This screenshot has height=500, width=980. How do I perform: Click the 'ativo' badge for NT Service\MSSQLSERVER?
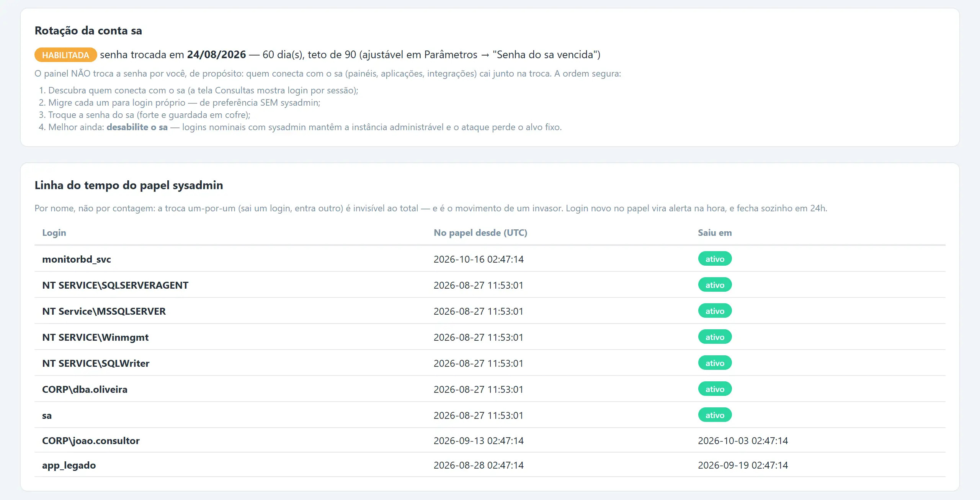click(715, 311)
